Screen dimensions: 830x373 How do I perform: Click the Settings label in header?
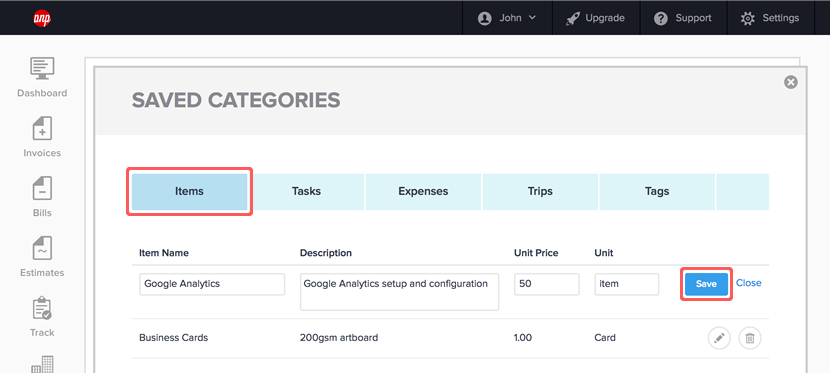coord(781,18)
